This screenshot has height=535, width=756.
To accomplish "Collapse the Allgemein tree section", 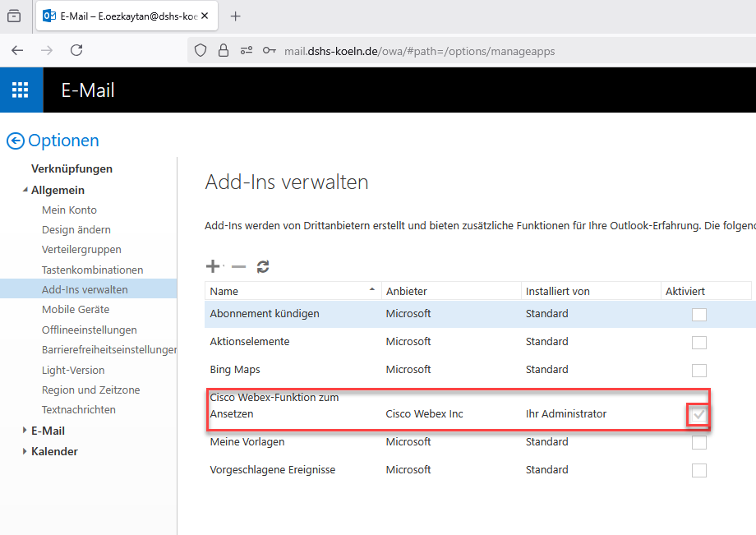I will click(x=25, y=190).
